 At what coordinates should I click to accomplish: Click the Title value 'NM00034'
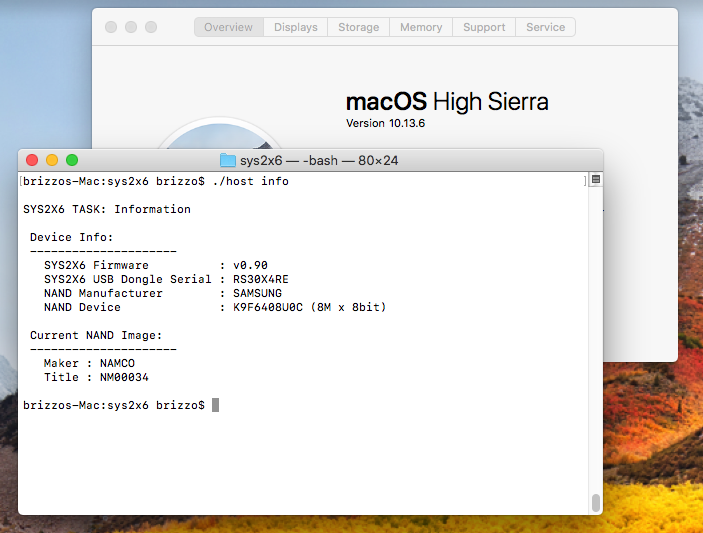(x=124, y=377)
